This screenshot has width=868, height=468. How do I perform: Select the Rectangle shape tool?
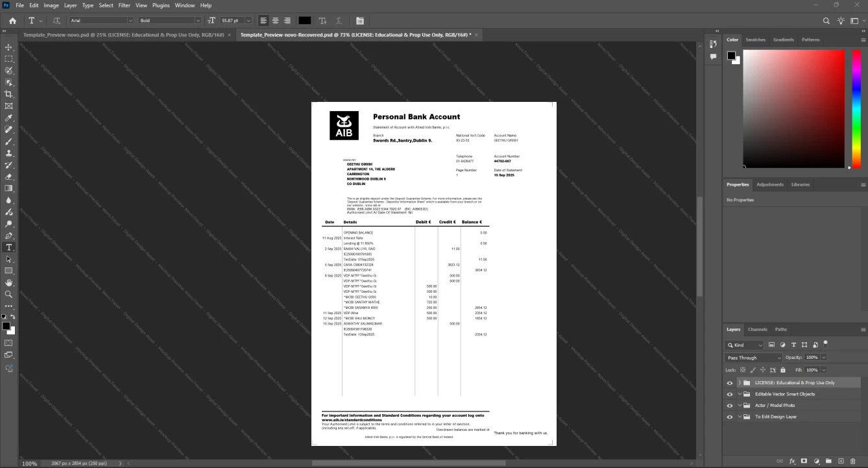(9, 271)
